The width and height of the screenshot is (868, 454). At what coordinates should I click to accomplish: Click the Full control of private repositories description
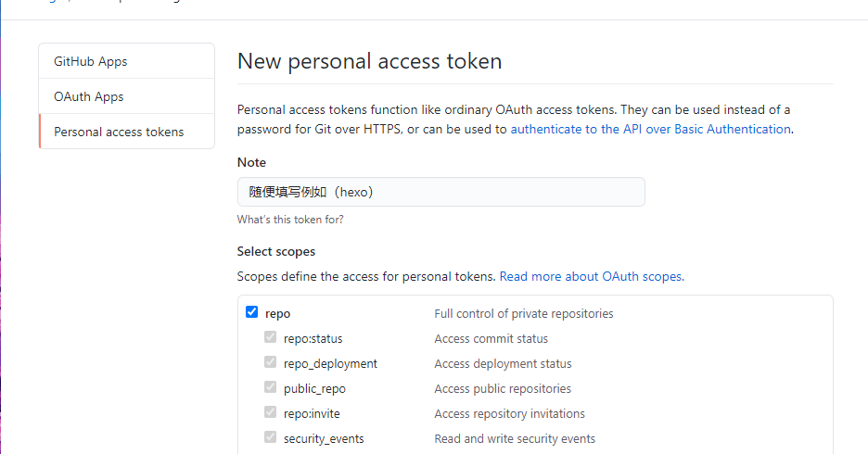tap(523, 313)
